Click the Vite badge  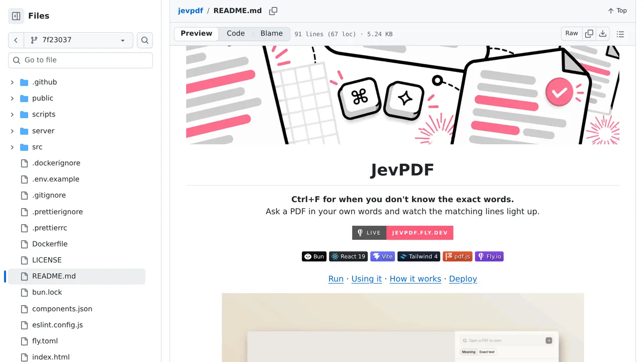point(382,256)
